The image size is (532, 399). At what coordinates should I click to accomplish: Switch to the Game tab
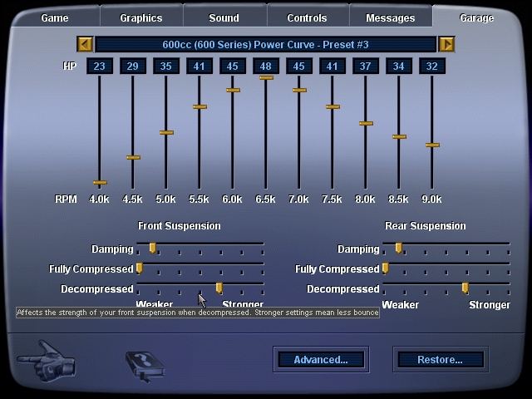pyautogui.click(x=55, y=17)
